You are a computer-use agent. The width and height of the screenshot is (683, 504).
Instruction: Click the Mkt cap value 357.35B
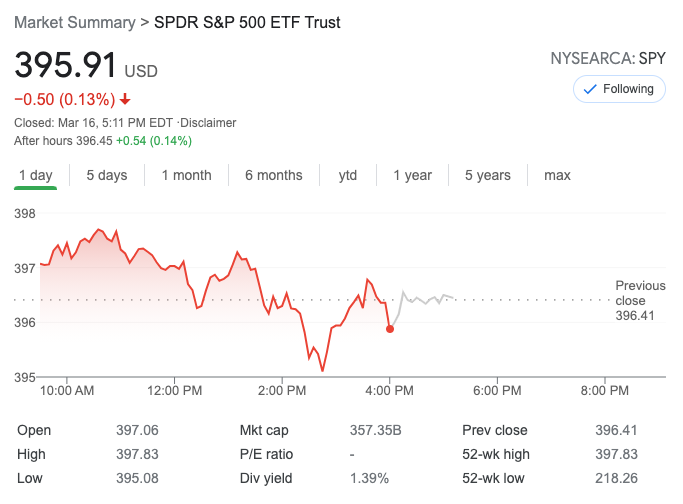point(375,430)
